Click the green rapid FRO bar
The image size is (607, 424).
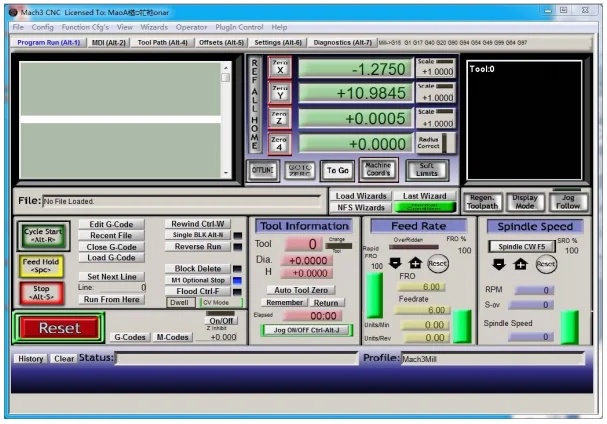(374, 296)
